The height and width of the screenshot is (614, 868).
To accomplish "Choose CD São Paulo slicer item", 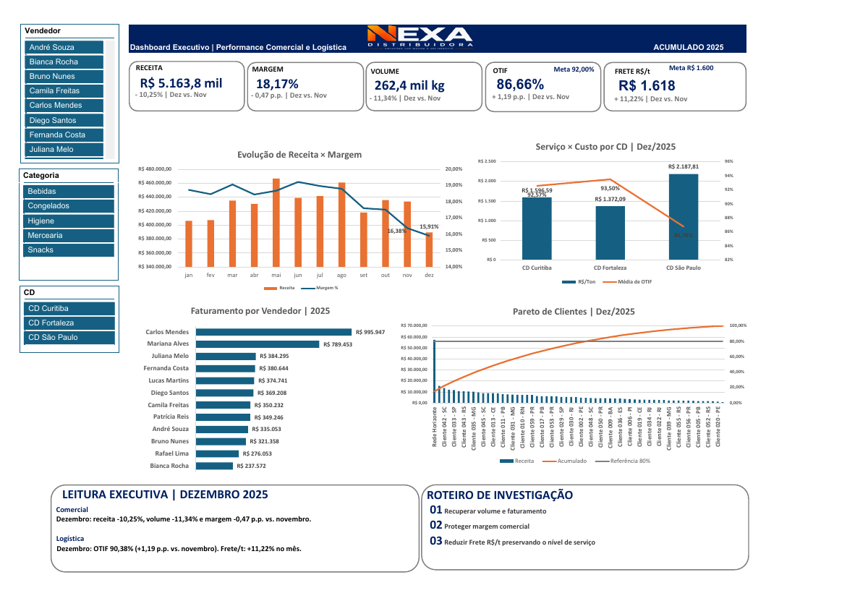I will tap(69, 338).
